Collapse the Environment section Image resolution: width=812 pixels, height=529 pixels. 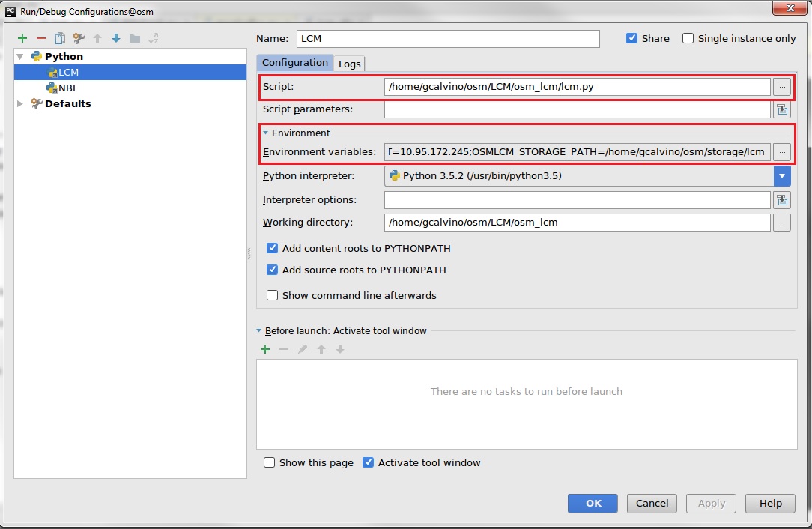pyautogui.click(x=265, y=133)
